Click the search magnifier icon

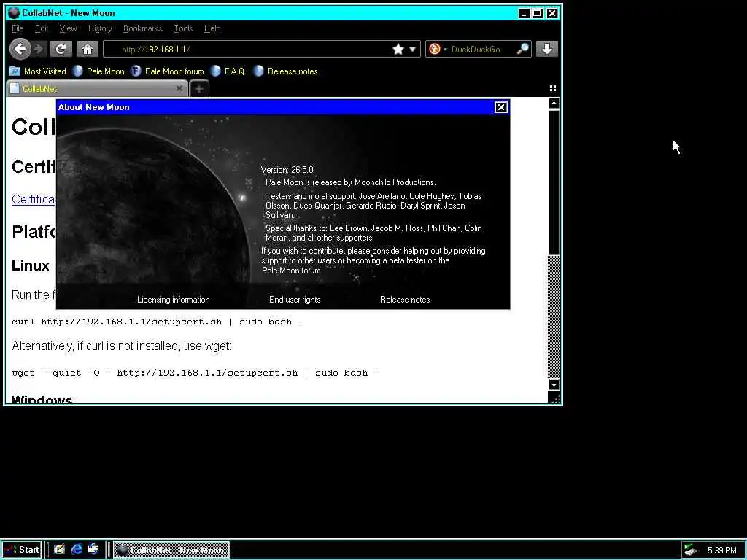[x=522, y=49]
